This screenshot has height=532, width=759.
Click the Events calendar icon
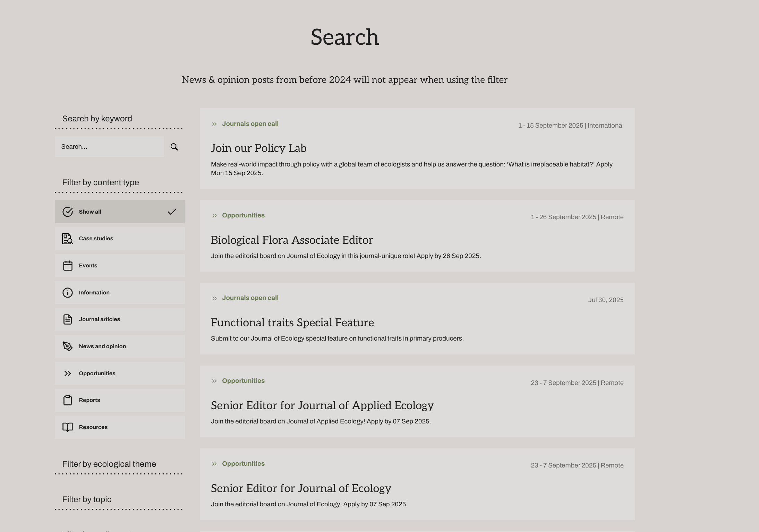(67, 266)
